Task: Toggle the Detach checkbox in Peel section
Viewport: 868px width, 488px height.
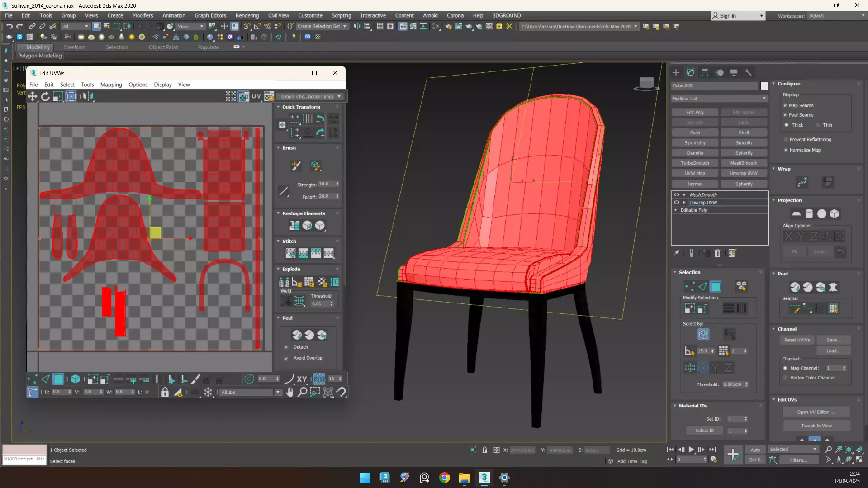Action: [x=286, y=347]
